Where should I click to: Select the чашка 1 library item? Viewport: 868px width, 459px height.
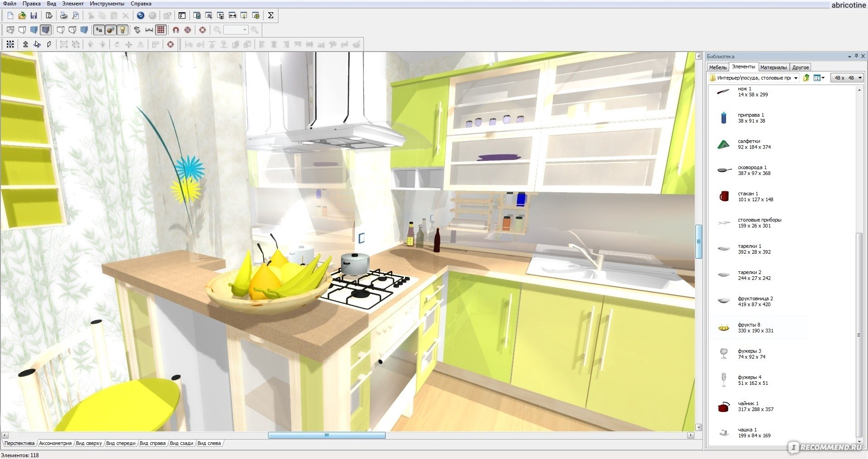tap(758, 433)
